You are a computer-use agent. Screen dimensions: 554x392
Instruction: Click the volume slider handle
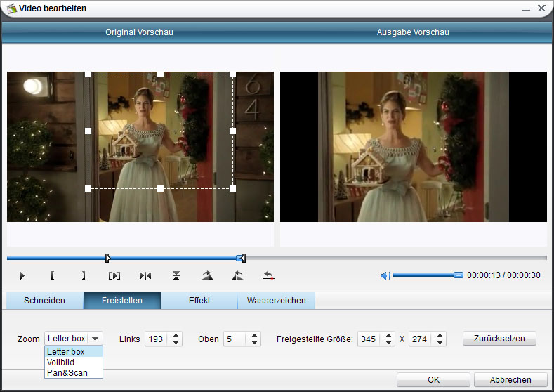pos(458,275)
